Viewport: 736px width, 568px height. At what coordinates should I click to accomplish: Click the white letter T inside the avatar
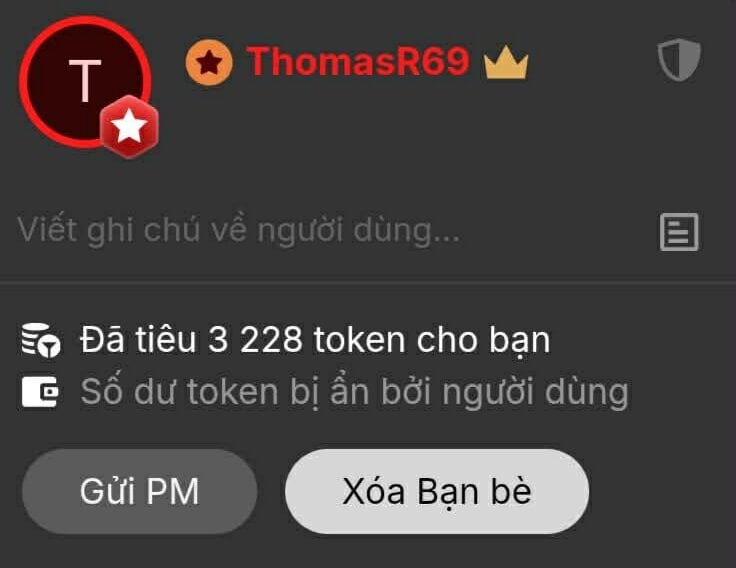click(x=85, y=81)
